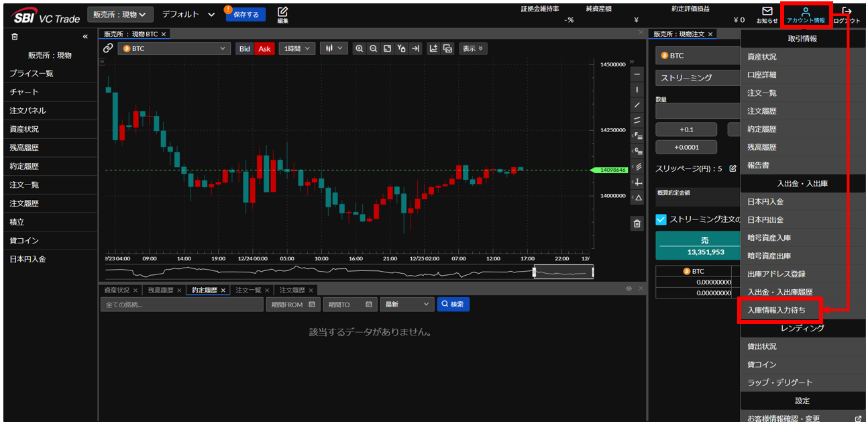Toggle the eye icon on the bottom panel
Viewport: 868px width, 424px height.
[629, 288]
